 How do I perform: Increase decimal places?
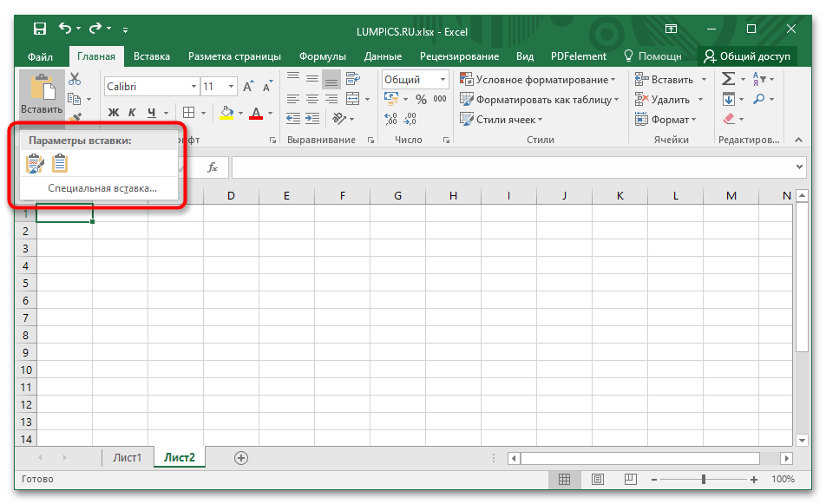coord(390,119)
